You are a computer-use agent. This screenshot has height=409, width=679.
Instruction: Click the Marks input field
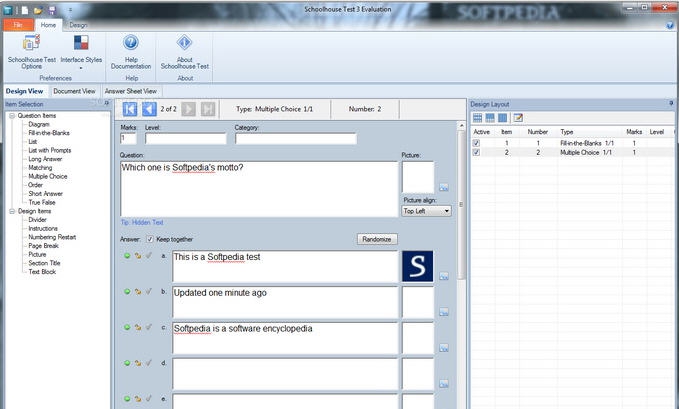click(x=128, y=139)
